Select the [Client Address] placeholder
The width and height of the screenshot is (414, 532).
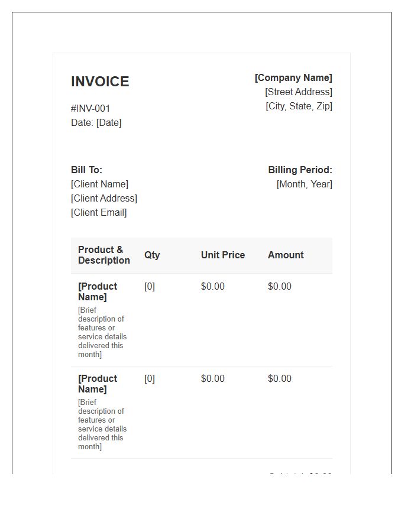coord(104,199)
